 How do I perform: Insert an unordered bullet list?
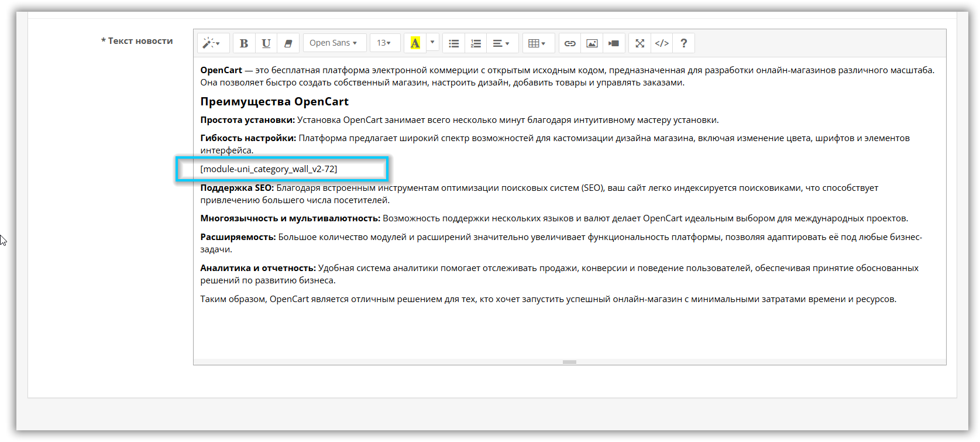454,43
